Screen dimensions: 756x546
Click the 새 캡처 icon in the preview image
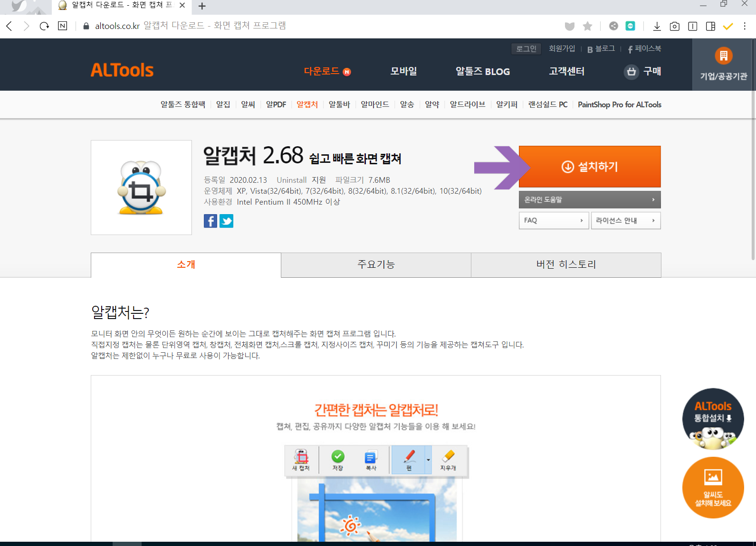(301, 460)
